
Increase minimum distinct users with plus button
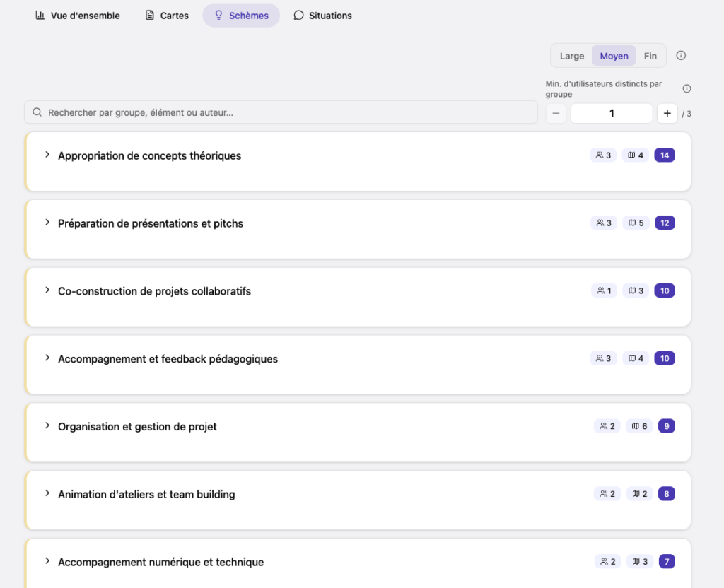click(x=667, y=114)
